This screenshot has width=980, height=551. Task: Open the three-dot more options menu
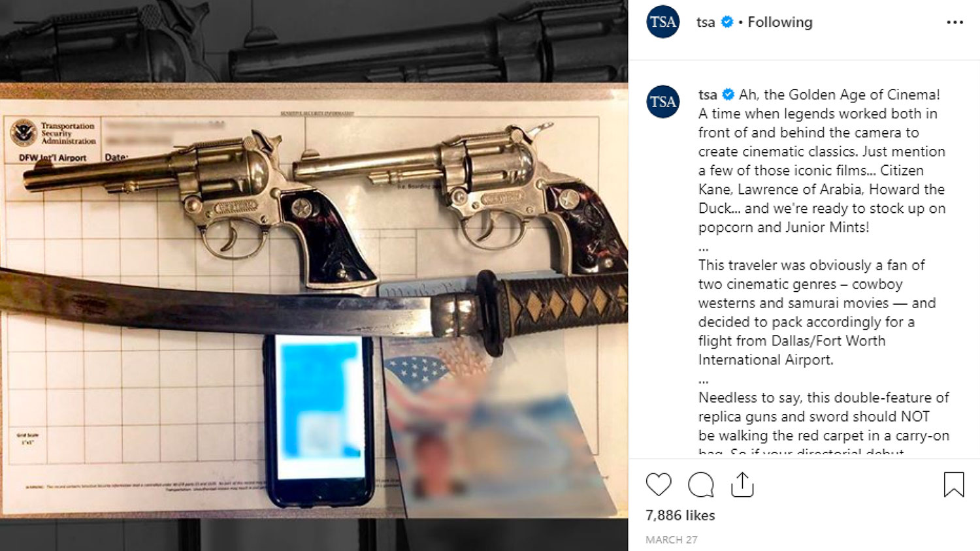[955, 22]
